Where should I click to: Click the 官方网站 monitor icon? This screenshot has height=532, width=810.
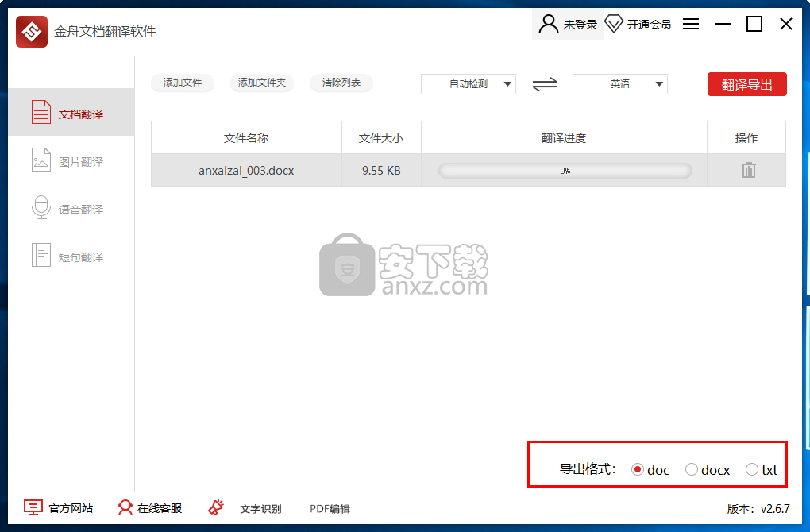point(33,507)
